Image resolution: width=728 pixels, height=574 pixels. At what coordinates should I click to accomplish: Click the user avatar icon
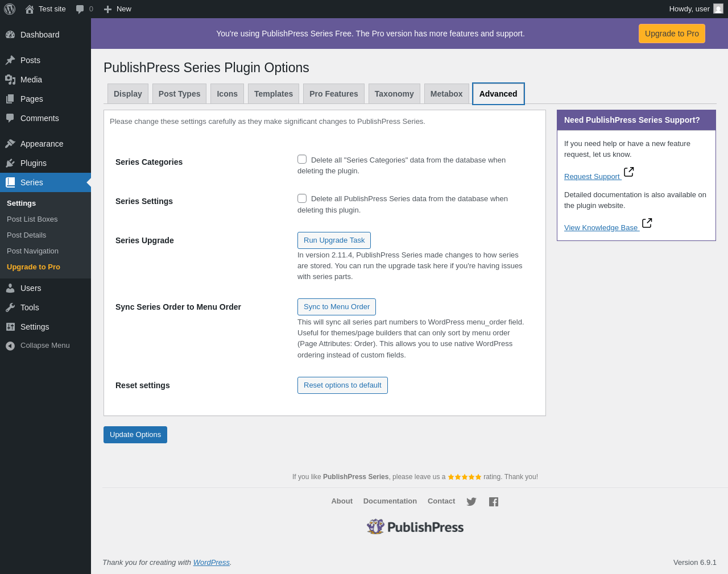718,9
